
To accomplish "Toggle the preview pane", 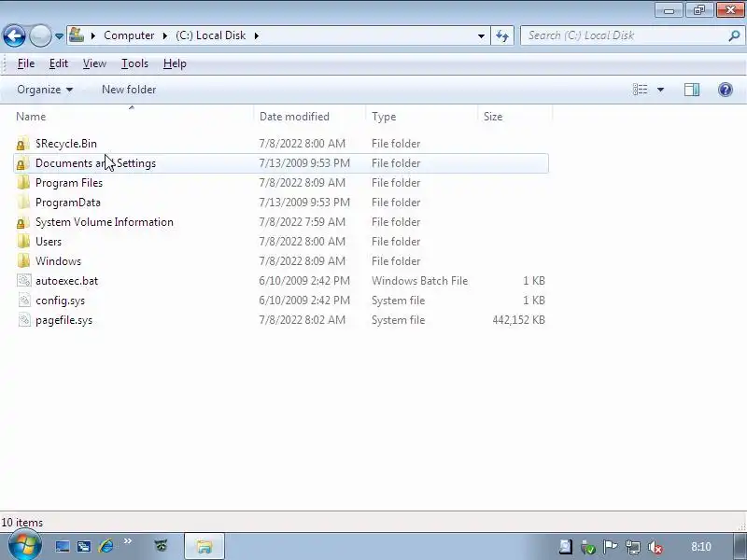I will point(692,90).
